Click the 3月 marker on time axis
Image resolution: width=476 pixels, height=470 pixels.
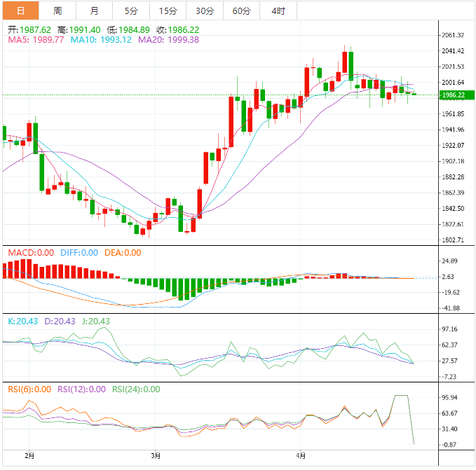(x=155, y=455)
